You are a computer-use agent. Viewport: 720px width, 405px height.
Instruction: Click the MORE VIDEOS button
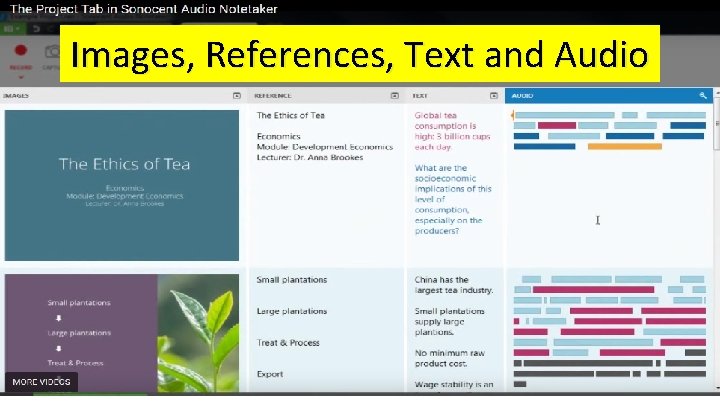[x=41, y=382]
